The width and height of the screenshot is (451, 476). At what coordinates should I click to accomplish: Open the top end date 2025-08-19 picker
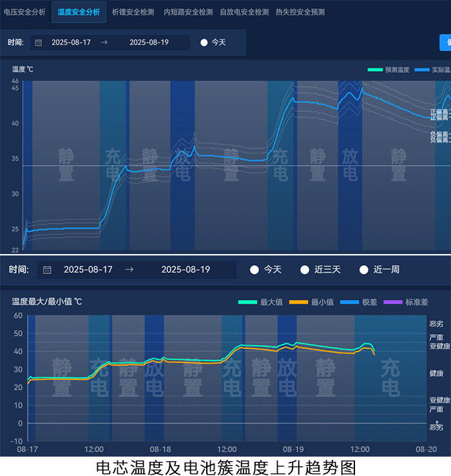click(x=149, y=43)
